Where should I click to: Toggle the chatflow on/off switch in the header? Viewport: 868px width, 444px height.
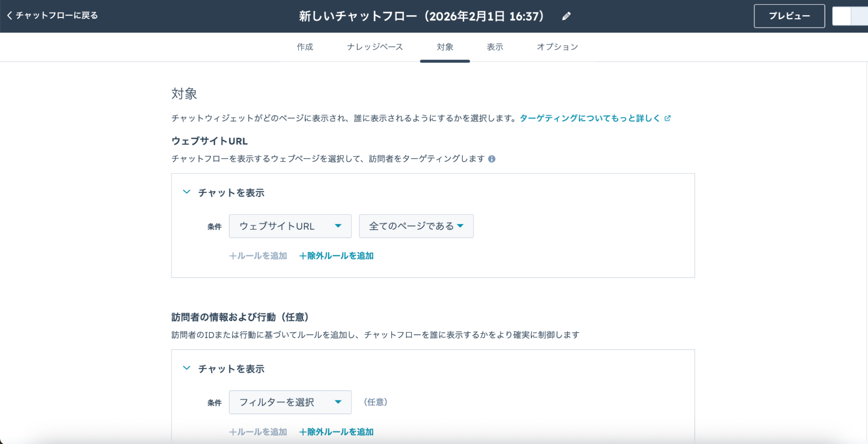click(x=849, y=16)
